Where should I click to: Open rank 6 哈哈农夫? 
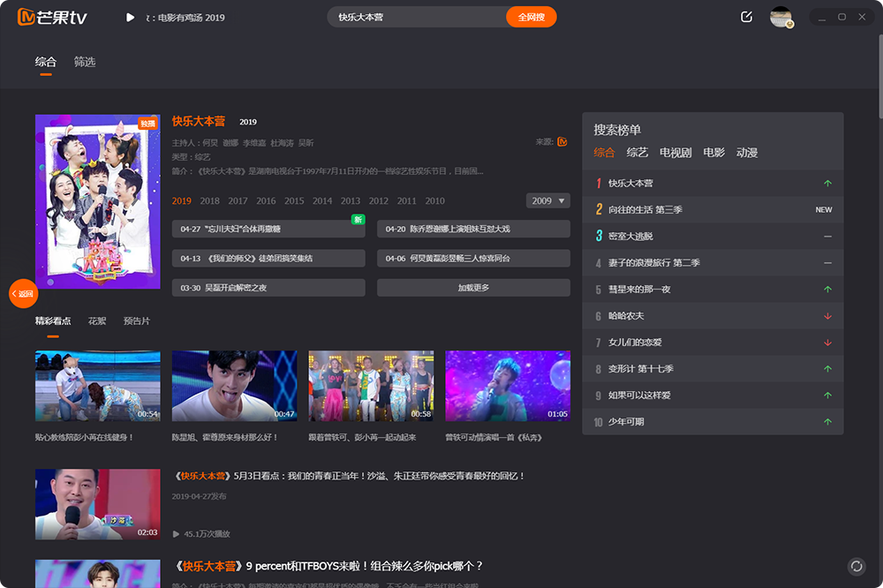click(713, 315)
